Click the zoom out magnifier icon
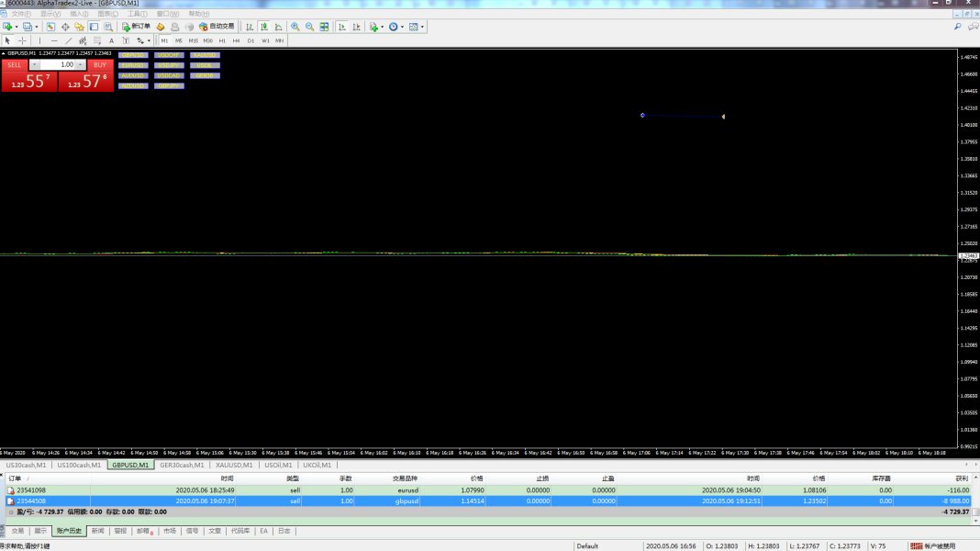The width and height of the screenshot is (980, 551). (x=309, y=27)
